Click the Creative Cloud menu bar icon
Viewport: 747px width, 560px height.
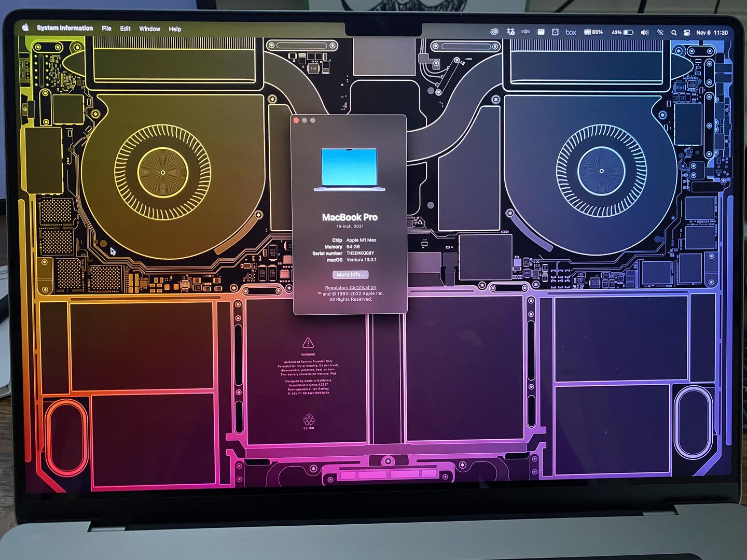point(495,32)
